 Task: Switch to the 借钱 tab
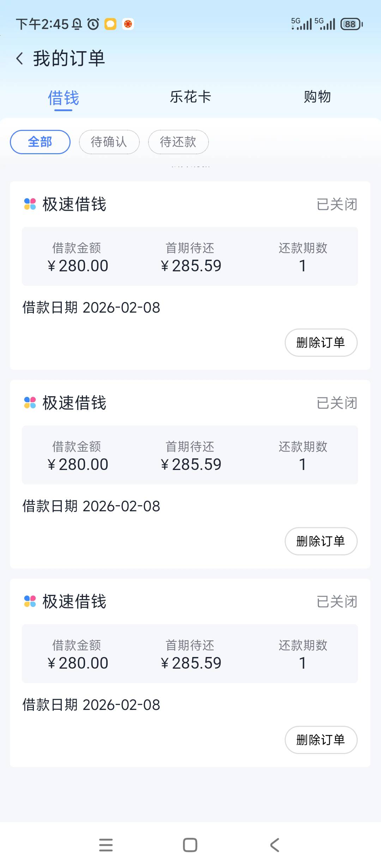coord(64,97)
